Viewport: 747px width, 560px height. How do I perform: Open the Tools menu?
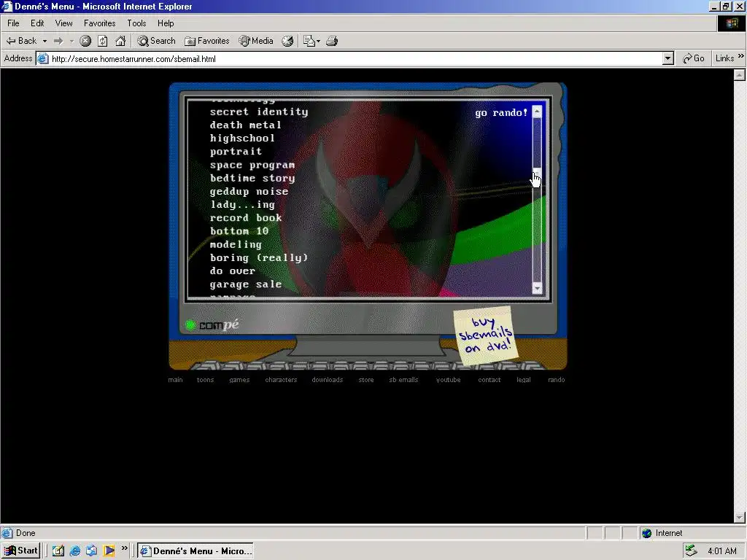coord(136,23)
